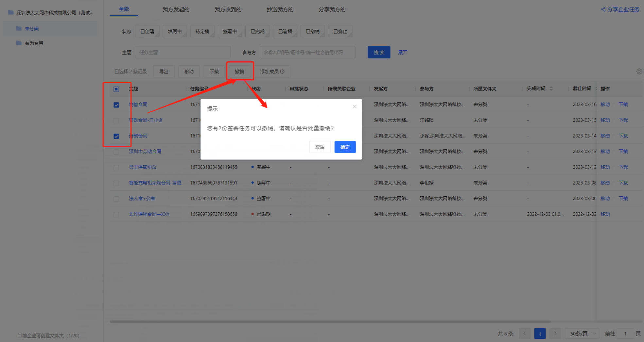644x342 pixels.
Task: Click the 前往 page number input
Action: [x=625, y=334]
